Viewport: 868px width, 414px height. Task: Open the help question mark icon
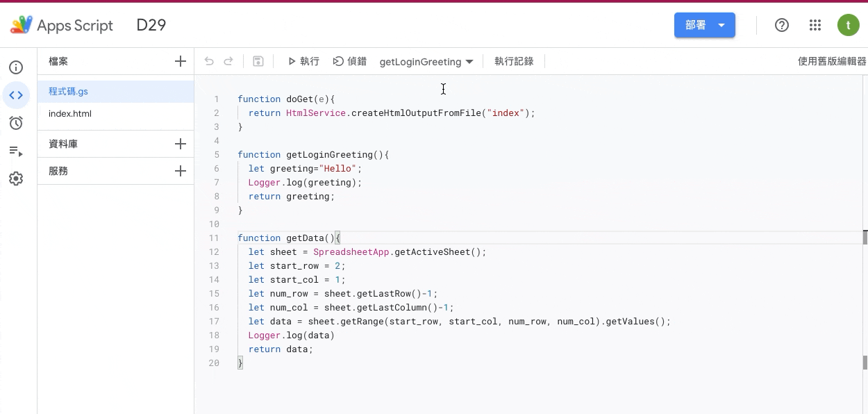(782, 25)
